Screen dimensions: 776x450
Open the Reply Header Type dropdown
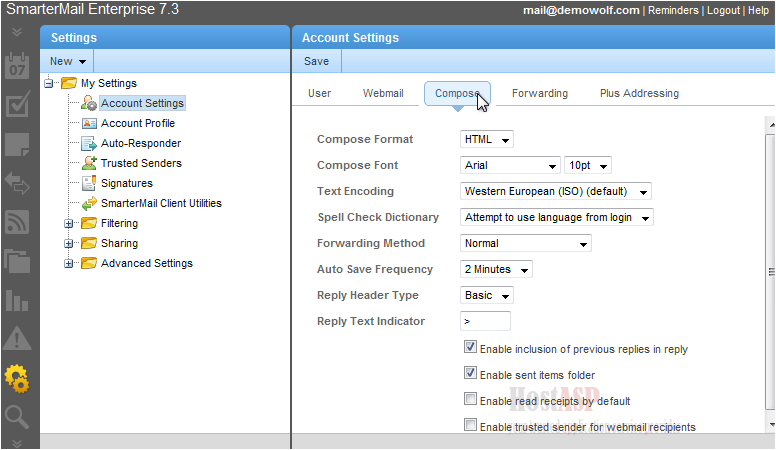pyautogui.click(x=486, y=295)
